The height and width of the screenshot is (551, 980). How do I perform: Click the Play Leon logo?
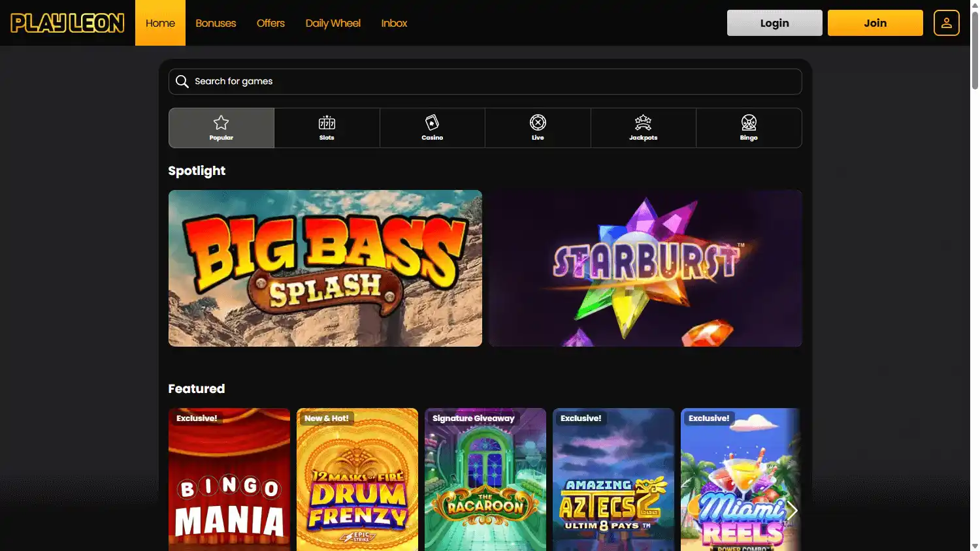click(x=67, y=23)
